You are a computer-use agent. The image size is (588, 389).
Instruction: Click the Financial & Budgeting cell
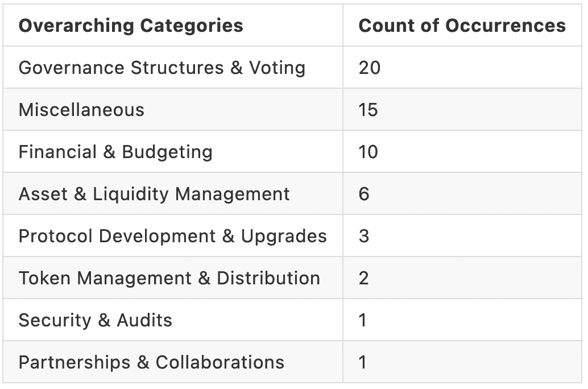click(x=115, y=152)
